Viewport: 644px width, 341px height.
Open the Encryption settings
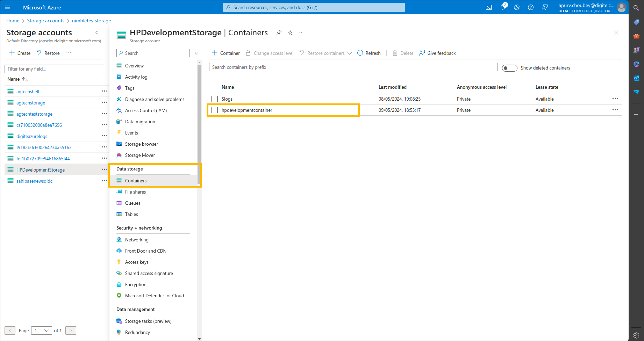(x=135, y=284)
